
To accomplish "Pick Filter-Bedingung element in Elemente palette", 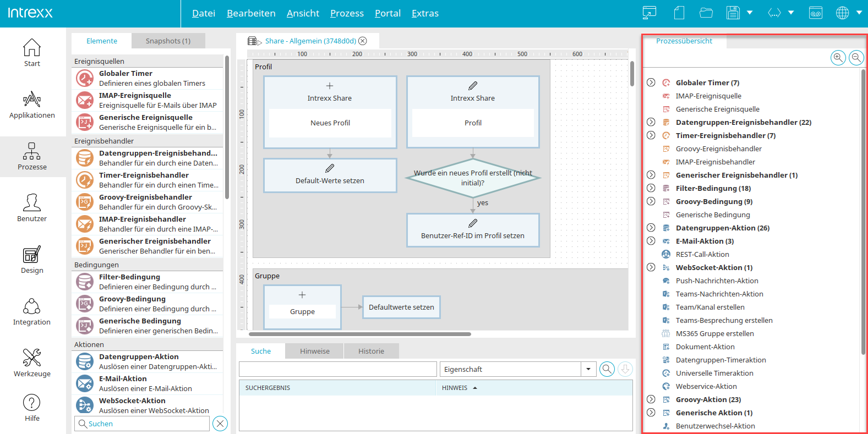I will point(148,282).
